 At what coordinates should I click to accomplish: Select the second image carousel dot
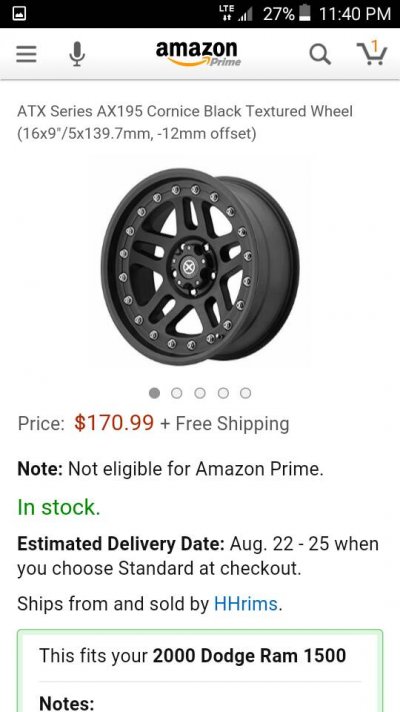(177, 393)
